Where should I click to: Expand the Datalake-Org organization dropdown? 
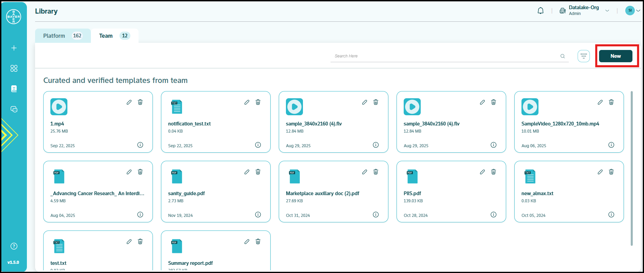(x=607, y=11)
